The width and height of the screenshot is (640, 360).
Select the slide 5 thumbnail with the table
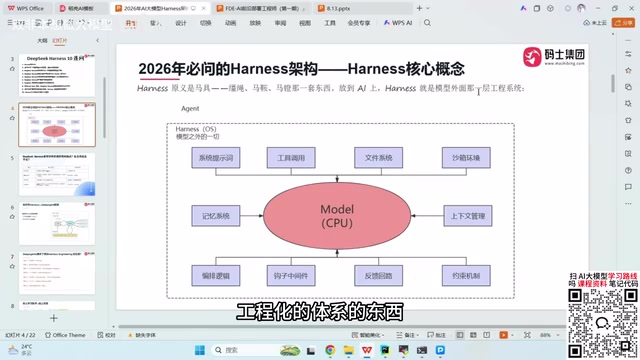click(x=57, y=174)
